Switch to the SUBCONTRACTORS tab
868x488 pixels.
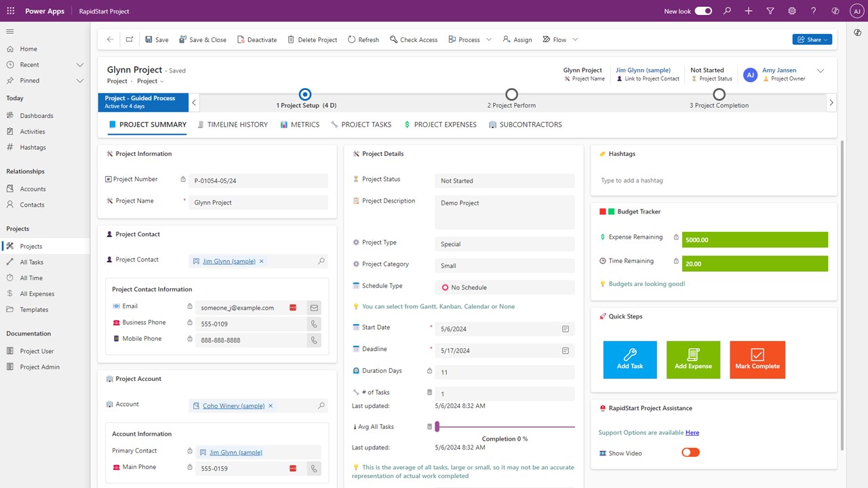click(526, 125)
